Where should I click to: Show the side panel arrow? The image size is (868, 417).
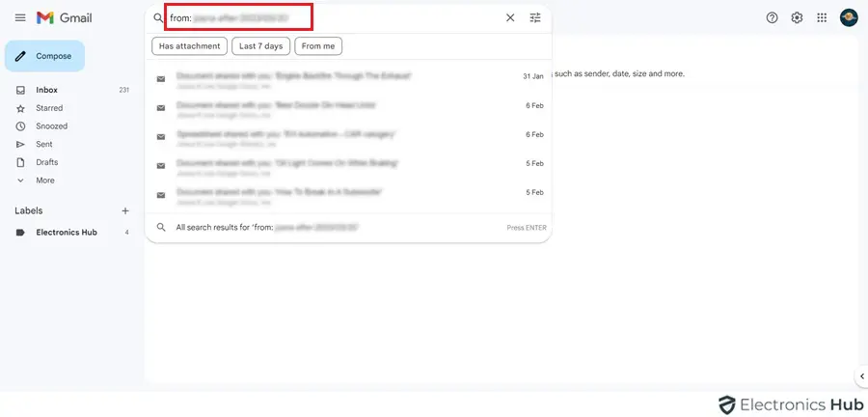861,375
